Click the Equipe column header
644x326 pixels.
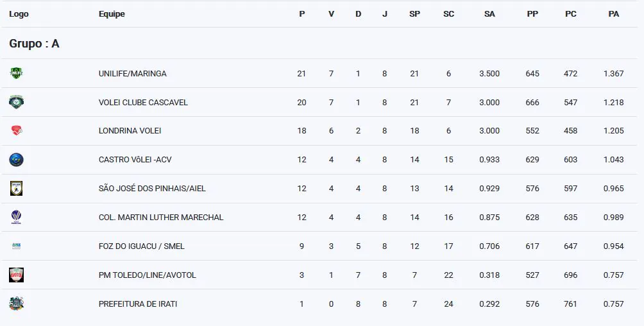[x=112, y=14]
